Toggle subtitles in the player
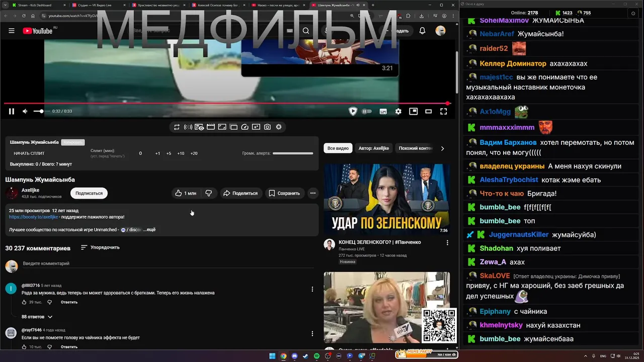 coord(383,111)
